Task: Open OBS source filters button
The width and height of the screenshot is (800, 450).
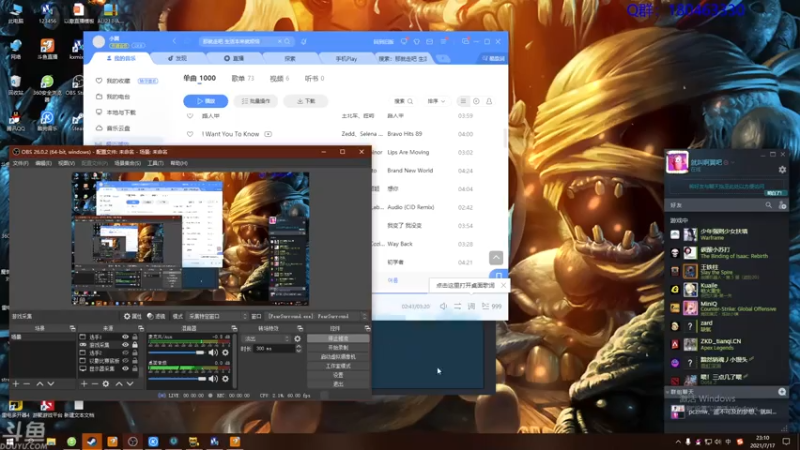Action: (156, 316)
